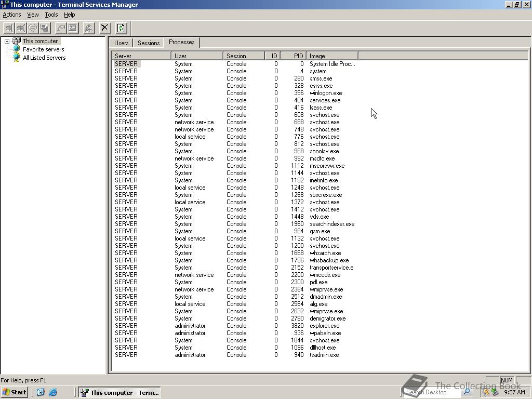Select the demigrator.exe process

(235, 318)
